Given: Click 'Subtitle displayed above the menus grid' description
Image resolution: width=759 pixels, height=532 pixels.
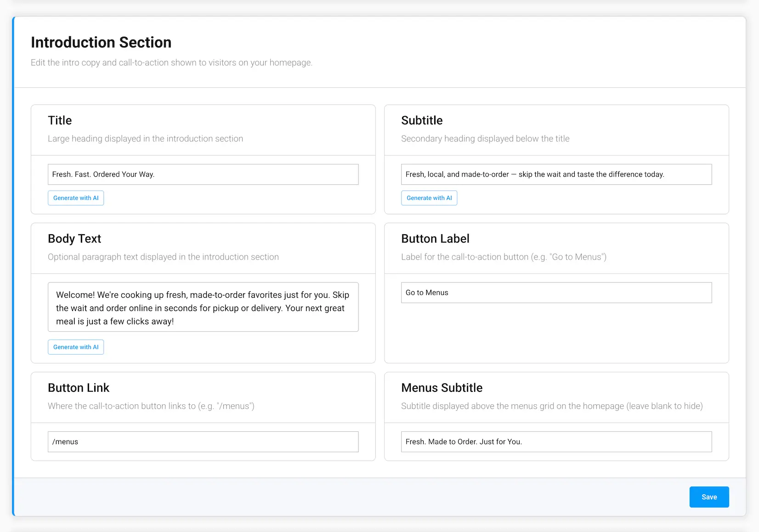Looking at the screenshot, I should click(552, 406).
